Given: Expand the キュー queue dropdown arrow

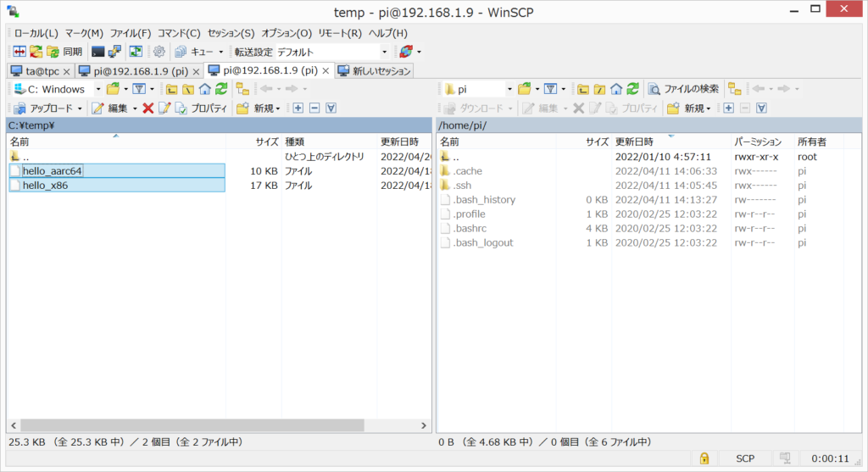Looking at the screenshot, I should (x=221, y=52).
